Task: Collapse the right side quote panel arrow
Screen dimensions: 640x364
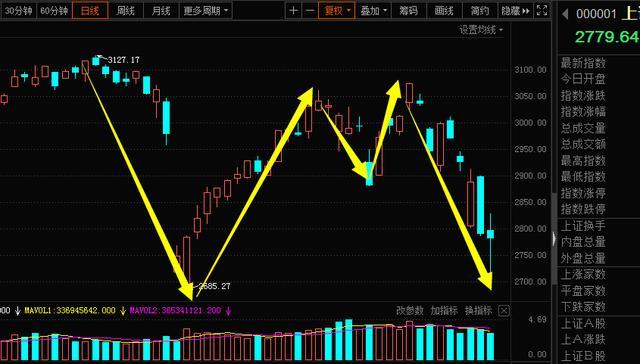Action: pos(554,239)
